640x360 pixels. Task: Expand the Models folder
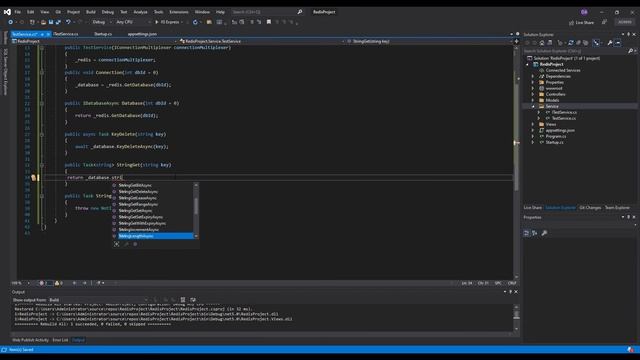[533, 100]
